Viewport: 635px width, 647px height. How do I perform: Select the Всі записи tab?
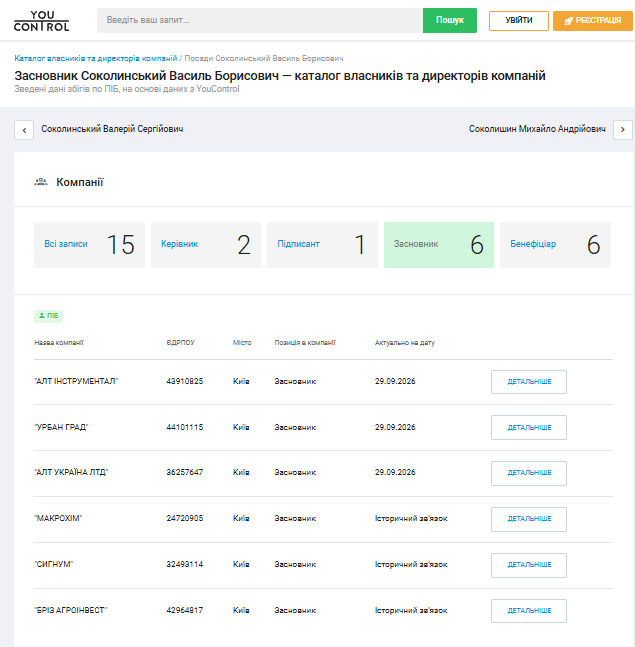[x=90, y=245]
